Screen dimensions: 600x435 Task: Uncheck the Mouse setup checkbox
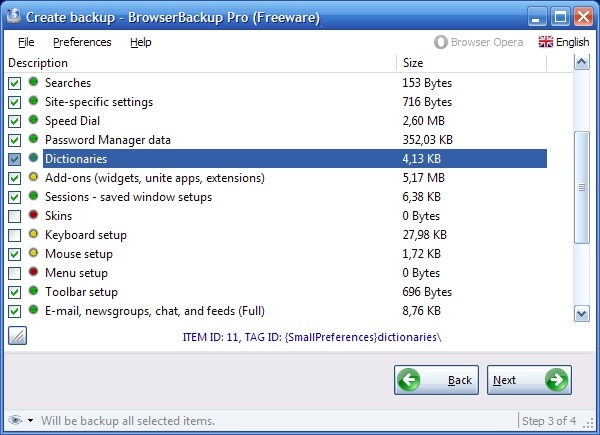15,254
